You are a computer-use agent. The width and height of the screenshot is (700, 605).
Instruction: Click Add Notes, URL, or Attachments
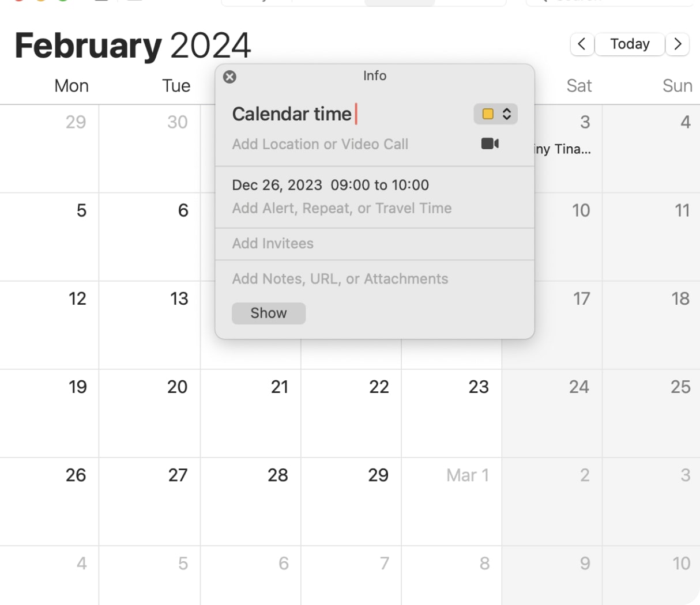[x=340, y=279]
